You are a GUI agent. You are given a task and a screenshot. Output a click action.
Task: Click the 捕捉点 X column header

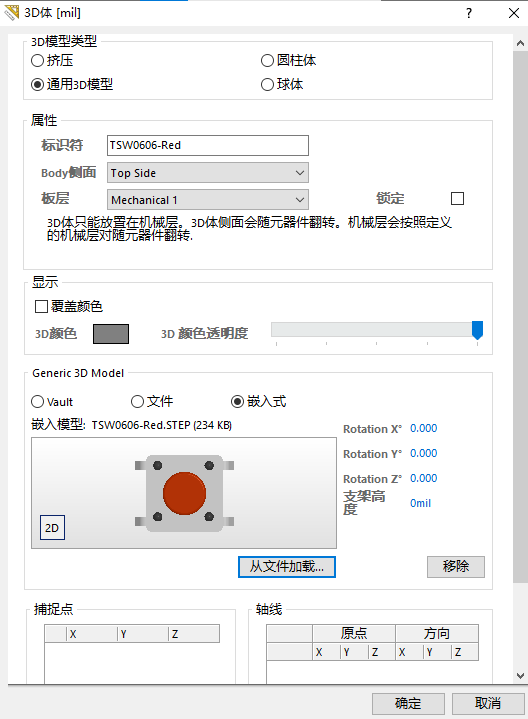[92, 634]
